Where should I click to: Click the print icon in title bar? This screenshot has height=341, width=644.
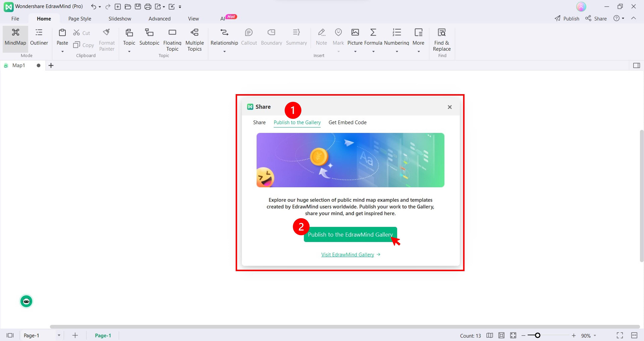pos(148,7)
